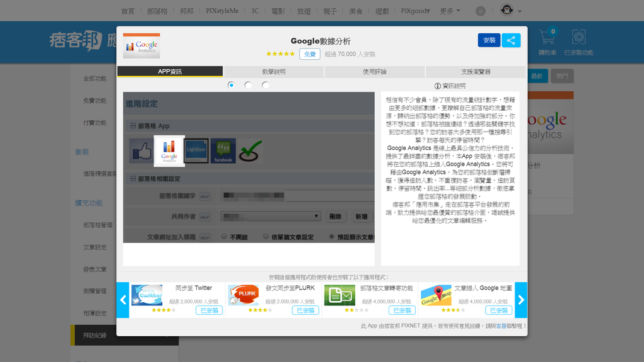Viewport: 644px width, 362px height.
Task: Open 首頁 in top navigation
Action: 128,11
